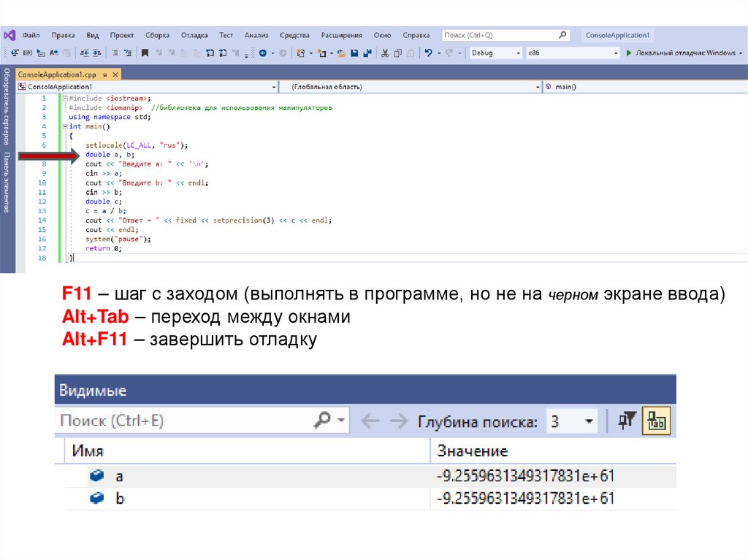Click the Cut scissors icon

coord(385,53)
